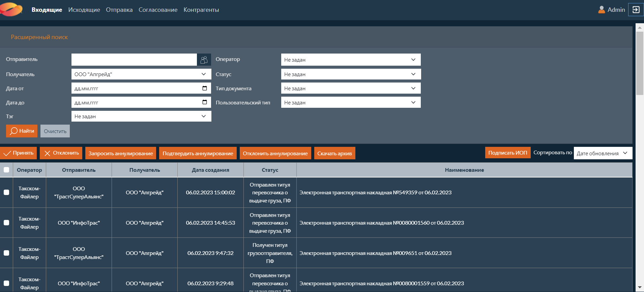
Task: Click the Отправитель column header
Action: coord(79,170)
